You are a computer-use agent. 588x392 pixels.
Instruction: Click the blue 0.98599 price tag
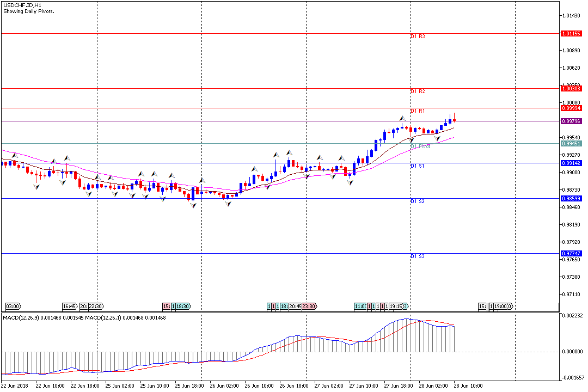tap(571, 198)
